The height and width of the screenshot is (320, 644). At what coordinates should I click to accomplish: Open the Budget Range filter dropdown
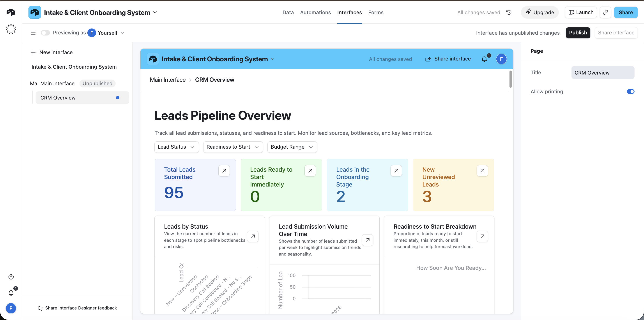pos(292,147)
